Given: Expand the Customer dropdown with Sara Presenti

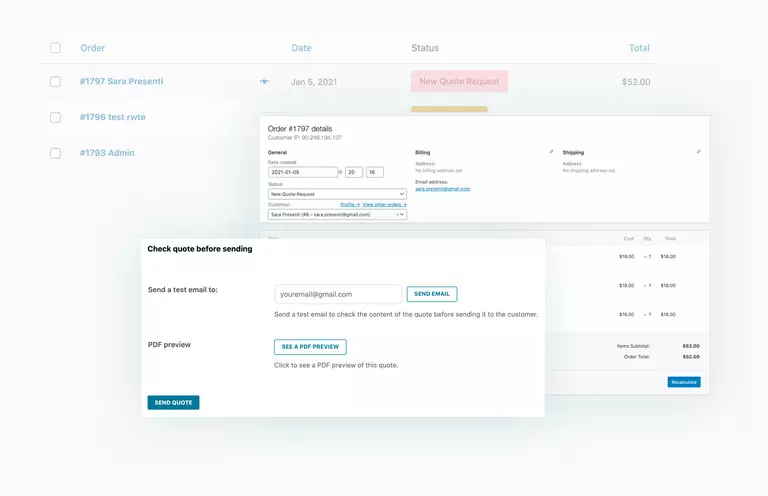Looking at the screenshot, I should click(337, 214).
